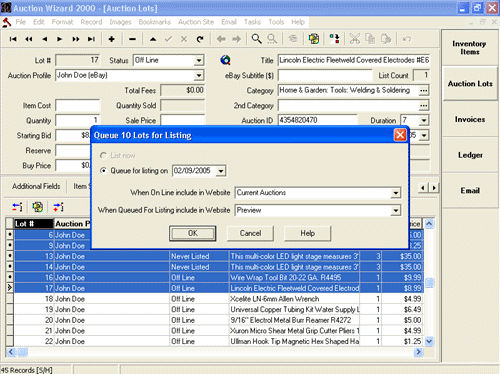
Task: Click the red-blue arrows icon above lot grid
Action: click(17, 207)
